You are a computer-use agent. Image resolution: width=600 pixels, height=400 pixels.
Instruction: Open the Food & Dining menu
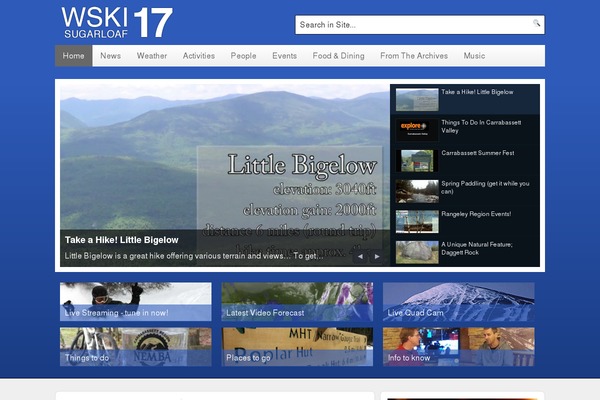point(338,56)
